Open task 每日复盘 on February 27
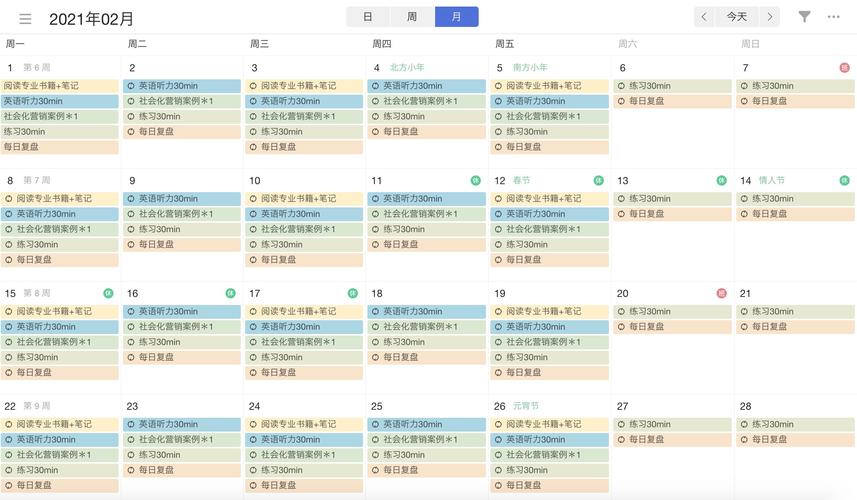This screenshot has width=857, height=500. click(x=673, y=439)
